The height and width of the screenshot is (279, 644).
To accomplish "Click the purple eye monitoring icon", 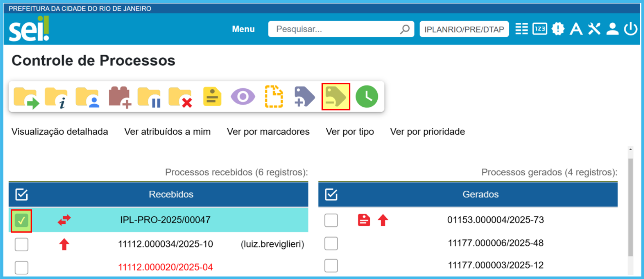I will click(x=243, y=97).
